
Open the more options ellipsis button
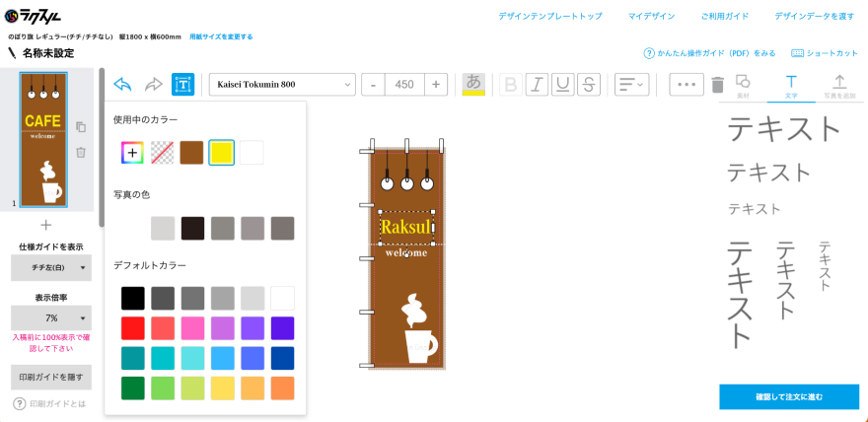pos(687,85)
